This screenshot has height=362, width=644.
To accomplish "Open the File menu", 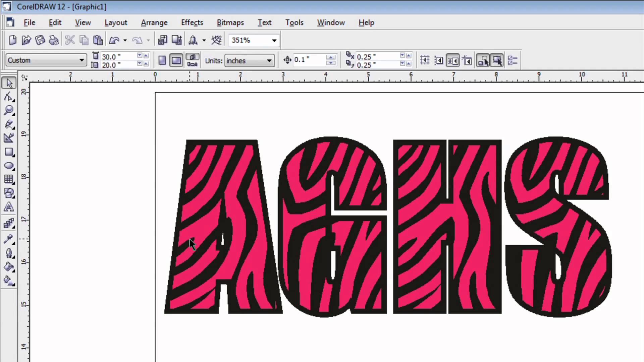I will [x=29, y=22].
